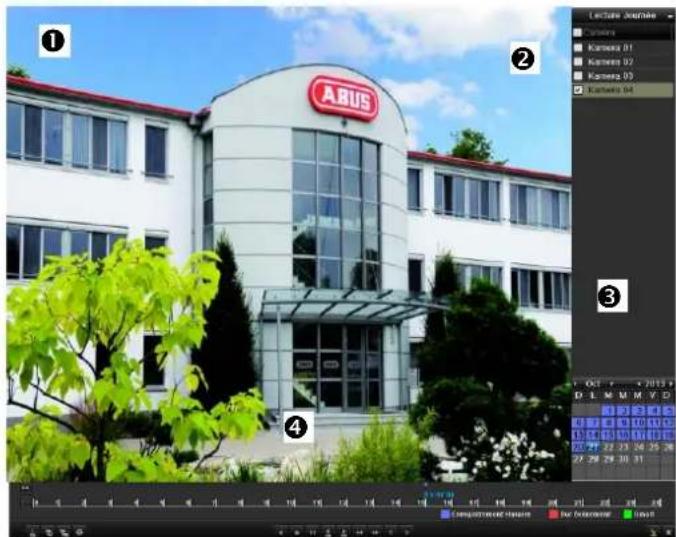Start reverse playback
The height and width of the screenshot is (537, 676).
point(281,533)
